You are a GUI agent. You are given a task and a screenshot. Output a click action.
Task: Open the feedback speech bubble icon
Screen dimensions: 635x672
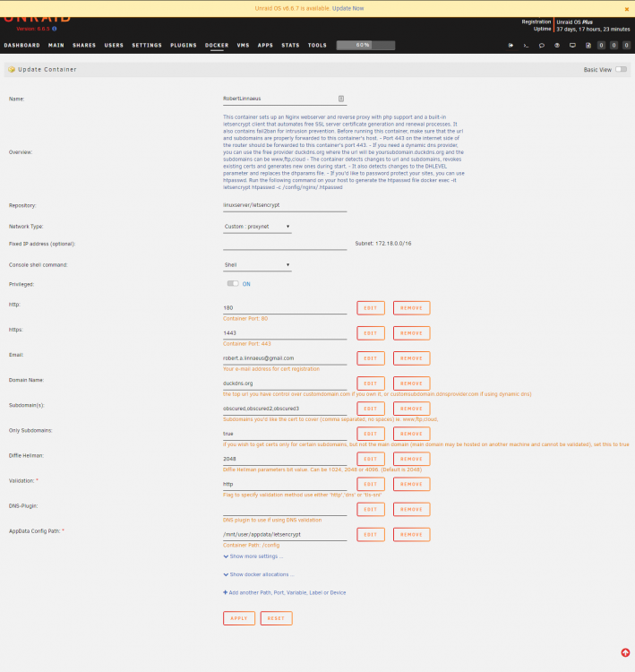[x=542, y=45]
